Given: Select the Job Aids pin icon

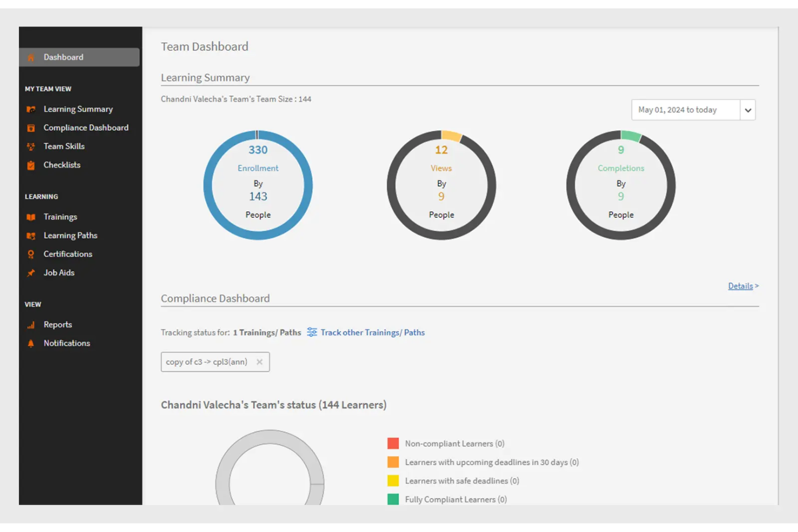Looking at the screenshot, I should [31, 273].
